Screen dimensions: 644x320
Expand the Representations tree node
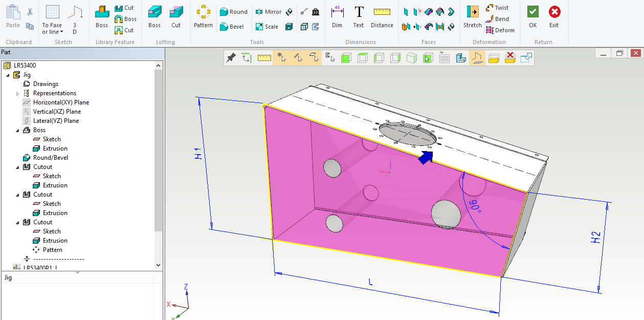click(18, 94)
